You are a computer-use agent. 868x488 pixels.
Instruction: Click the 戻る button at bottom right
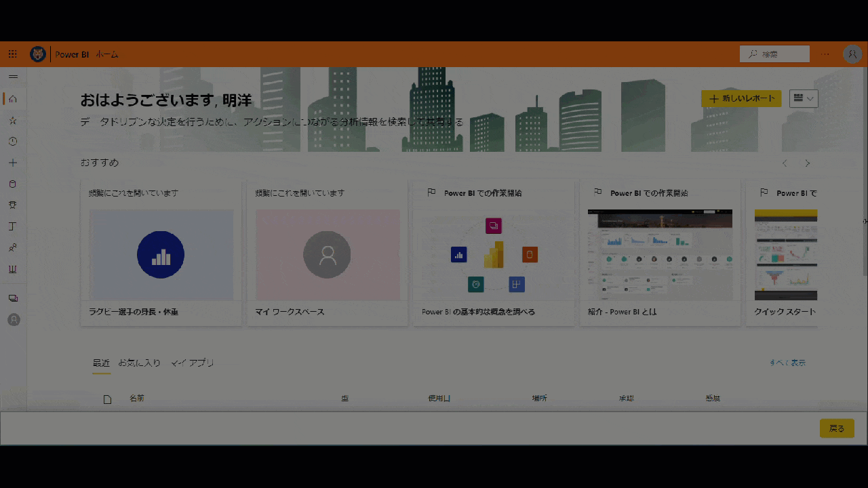pyautogui.click(x=836, y=428)
